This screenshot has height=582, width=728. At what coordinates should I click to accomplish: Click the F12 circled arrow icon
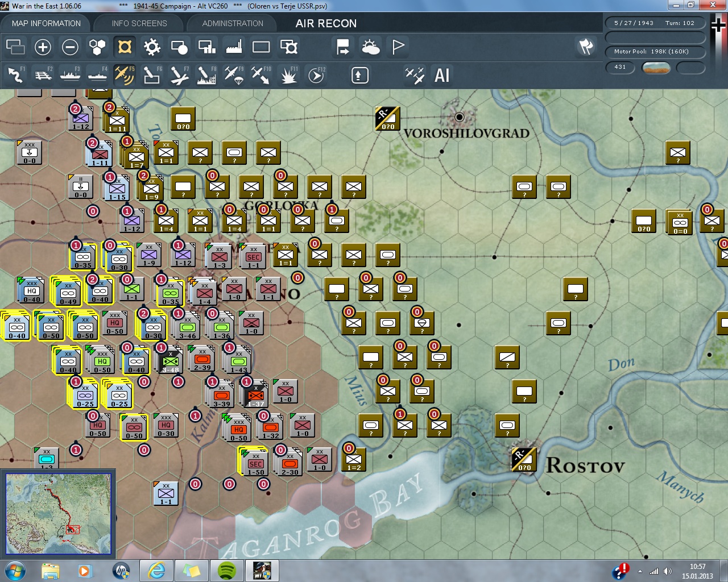click(x=316, y=75)
